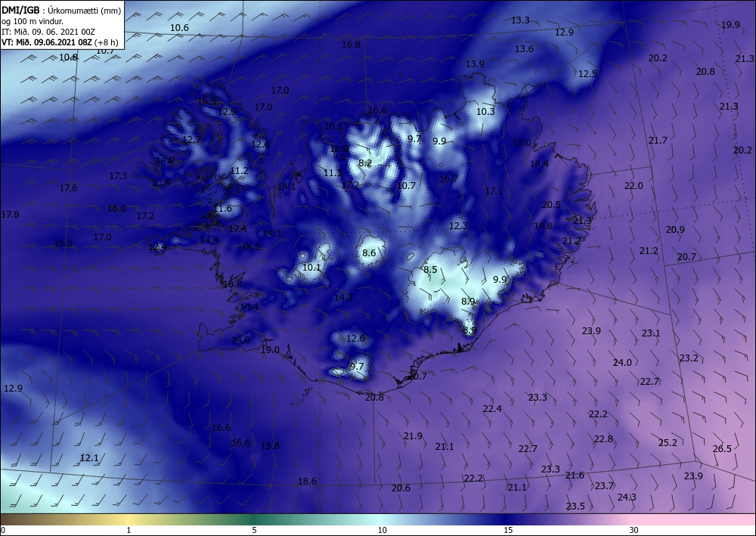Screen dimensions: 756x536
Task: Click the 'DMI/IGB : Úrkomumætti (mm)' title line
Action: tap(61, 11)
